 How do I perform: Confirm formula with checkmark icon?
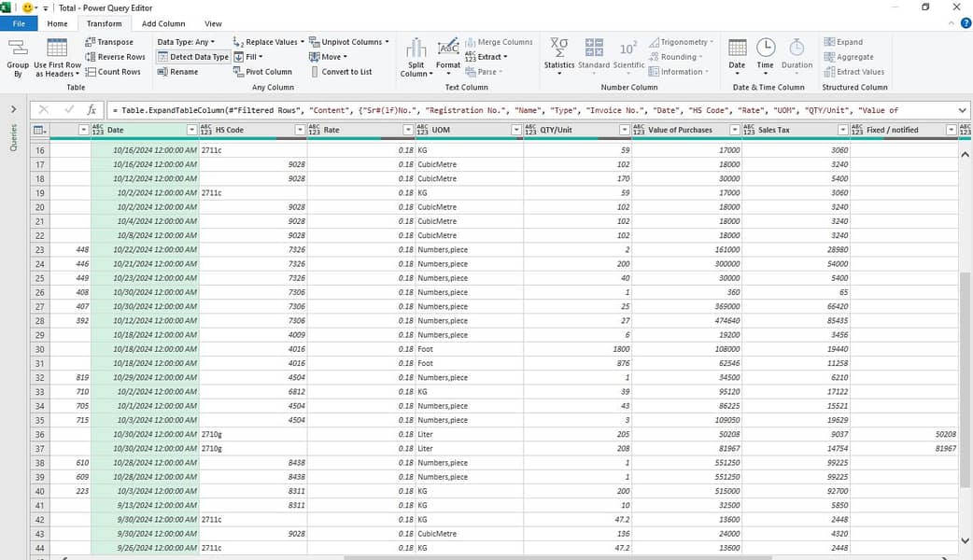tap(68, 110)
